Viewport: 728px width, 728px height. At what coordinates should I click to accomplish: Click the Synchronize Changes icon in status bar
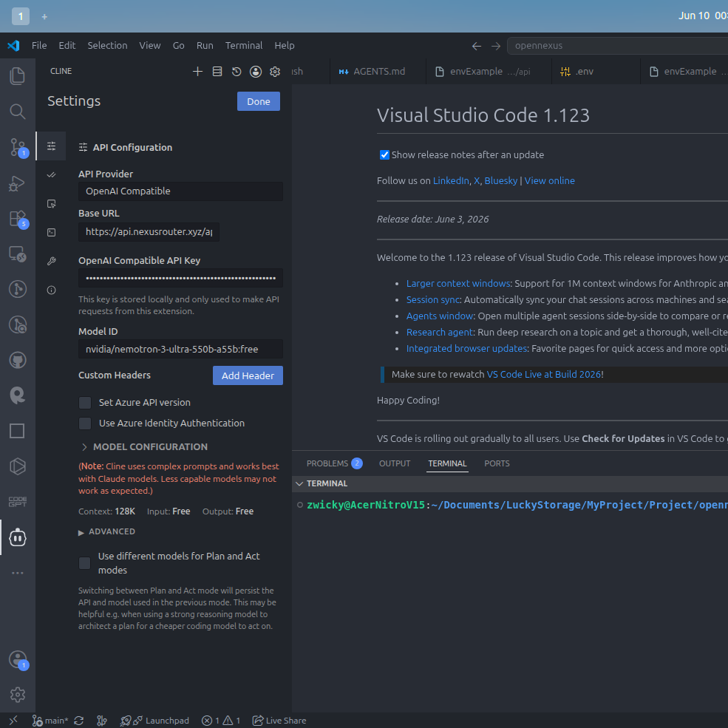[79, 721]
